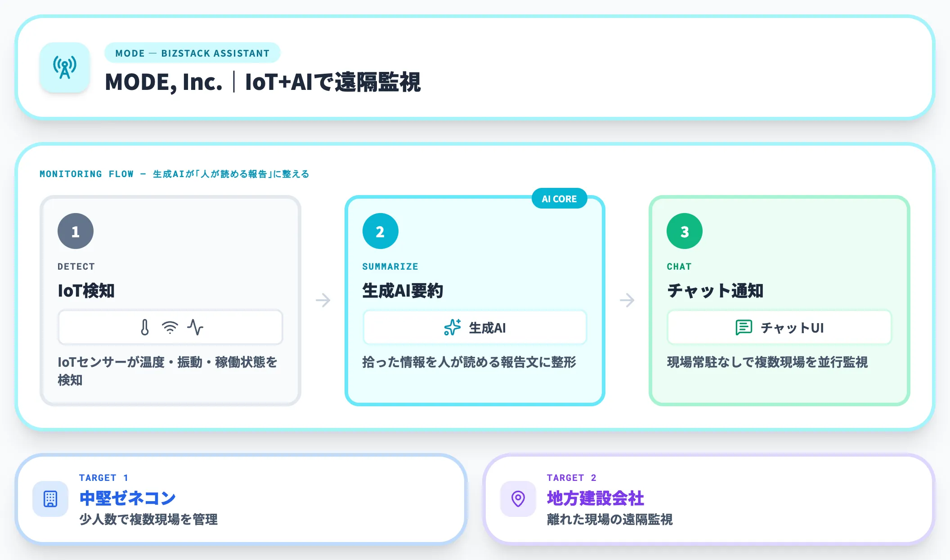Image resolution: width=950 pixels, height=560 pixels.
Task: Click the MODE — BIZSTACK ASSISTANT pill label
Action: tap(192, 53)
